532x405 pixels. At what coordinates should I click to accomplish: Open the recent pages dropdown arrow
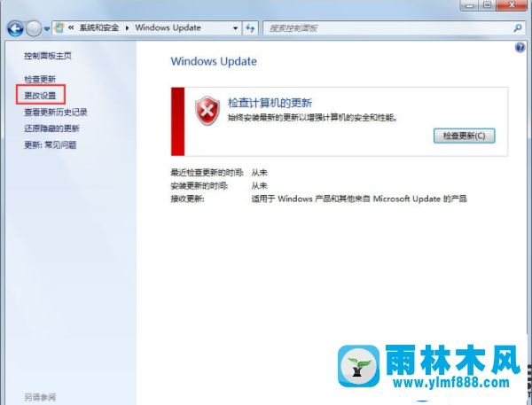click(47, 29)
